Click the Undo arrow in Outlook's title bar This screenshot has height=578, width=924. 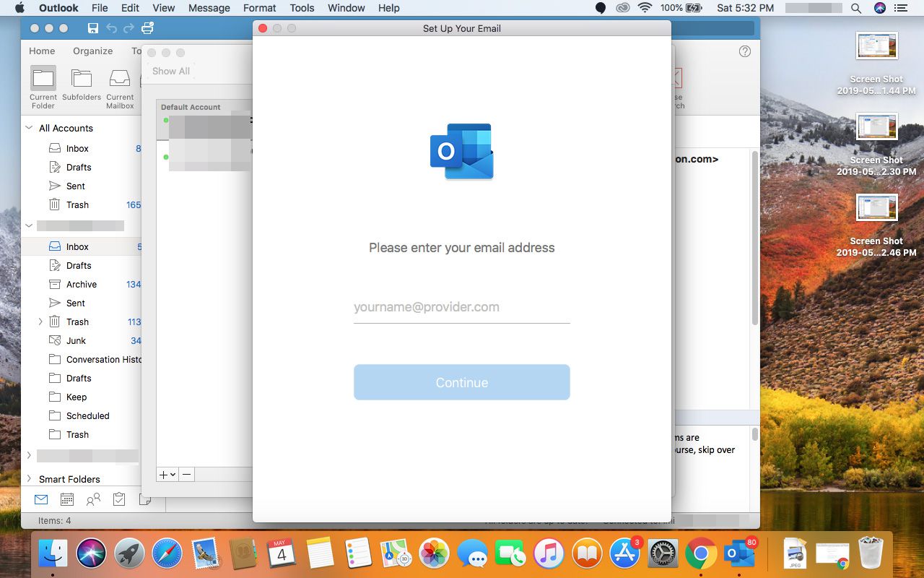click(111, 28)
